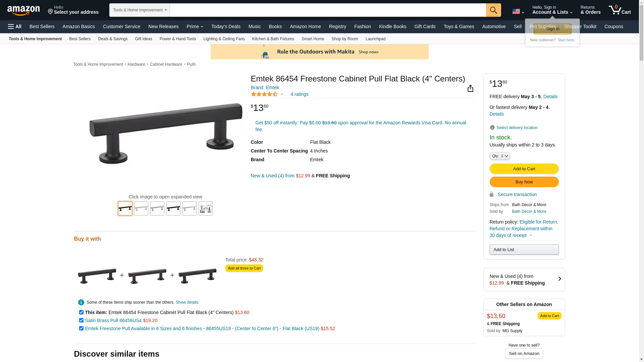Screen dimensions: 644x362
Task: Expand the return policy details chevron
Action: tap(531, 235)
